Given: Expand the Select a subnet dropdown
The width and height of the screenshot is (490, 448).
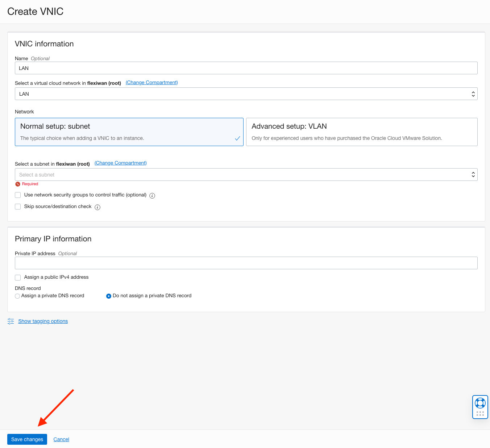Looking at the screenshot, I should (246, 175).
